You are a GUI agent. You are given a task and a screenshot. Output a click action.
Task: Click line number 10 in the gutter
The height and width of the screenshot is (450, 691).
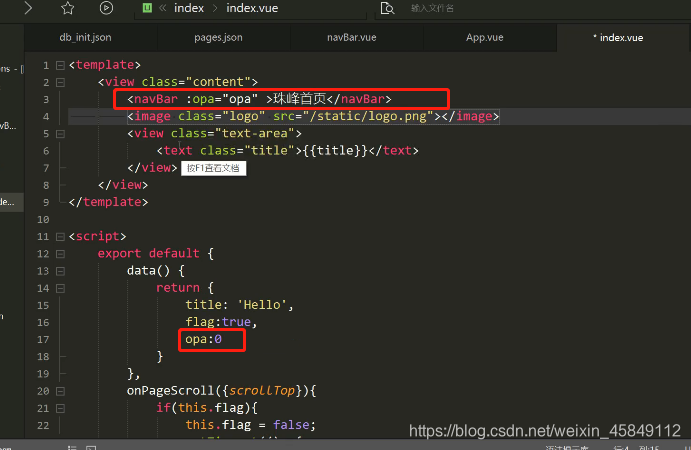[x=43, y=219]
